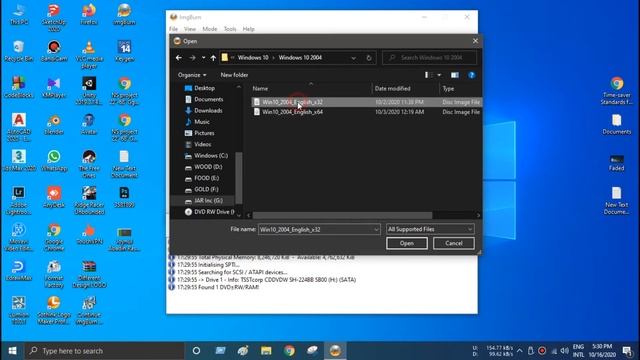Create a New folder
Screen dimensions: 640x360
click(234, 75)
